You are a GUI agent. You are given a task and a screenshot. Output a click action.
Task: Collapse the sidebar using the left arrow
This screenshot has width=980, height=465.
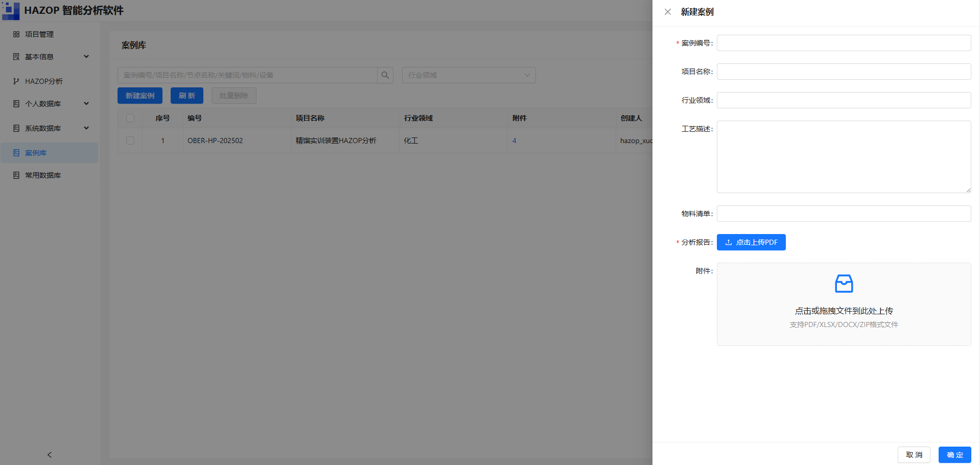(x=50, y=455)
